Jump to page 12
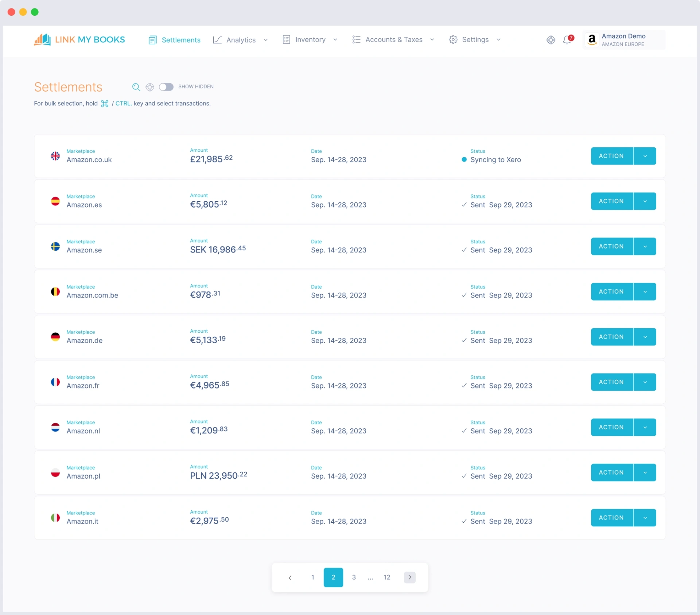The image size is (700, 615). pos(387,578)
